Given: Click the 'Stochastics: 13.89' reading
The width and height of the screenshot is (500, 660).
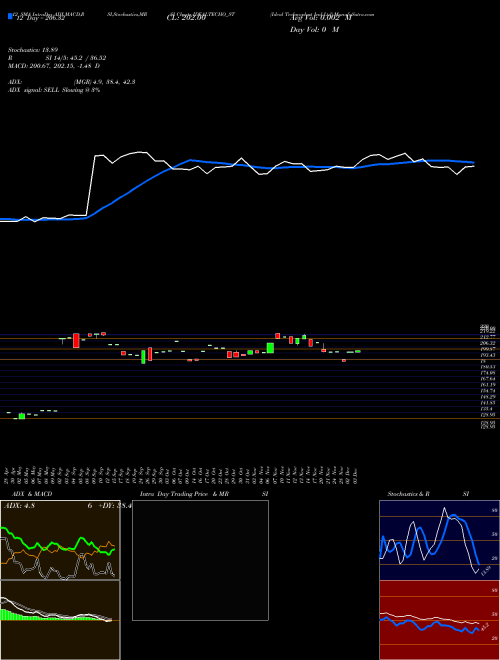Looking at the screenshot, I should (35, 50).
